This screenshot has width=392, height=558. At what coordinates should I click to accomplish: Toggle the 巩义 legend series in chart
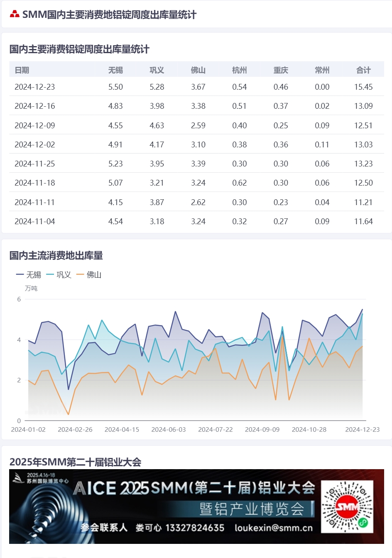[x=59, y=275]
